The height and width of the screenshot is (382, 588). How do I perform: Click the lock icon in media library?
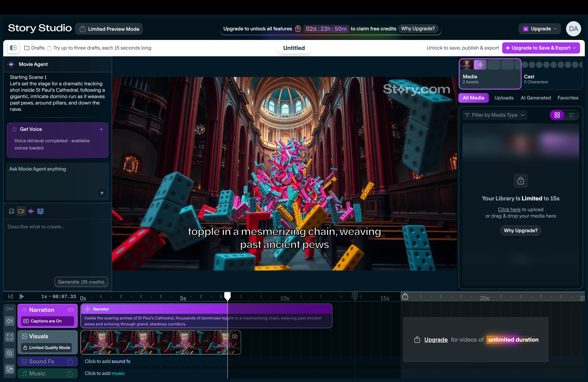point(521,181)
